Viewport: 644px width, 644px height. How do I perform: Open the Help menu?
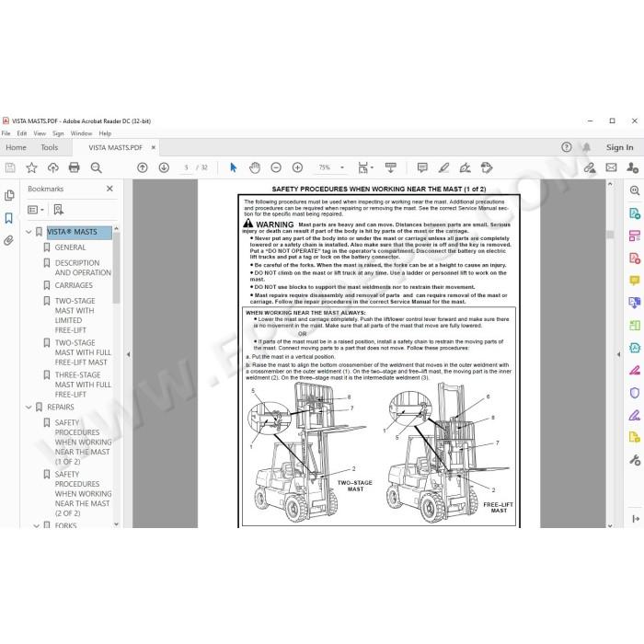[105, 133]
